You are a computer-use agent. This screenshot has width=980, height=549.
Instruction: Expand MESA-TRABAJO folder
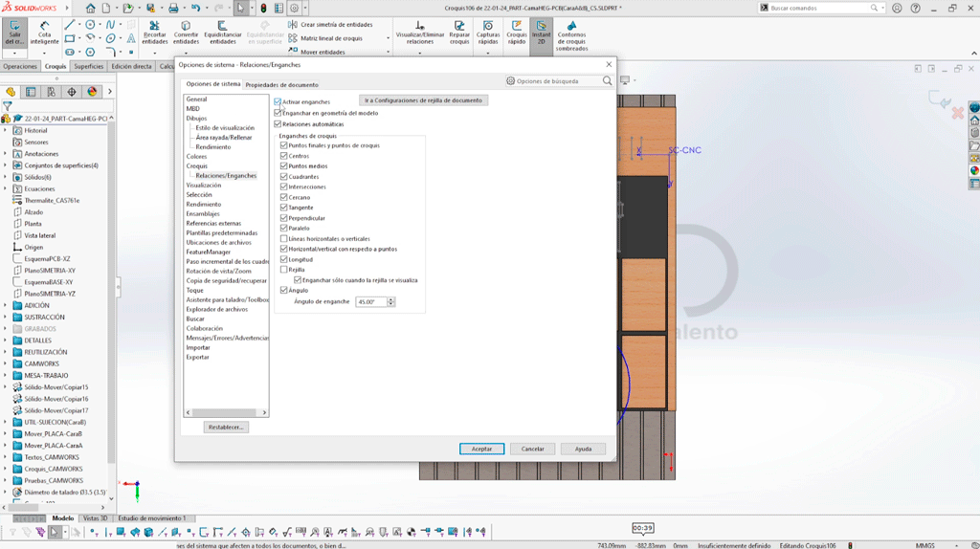[6, 375]
